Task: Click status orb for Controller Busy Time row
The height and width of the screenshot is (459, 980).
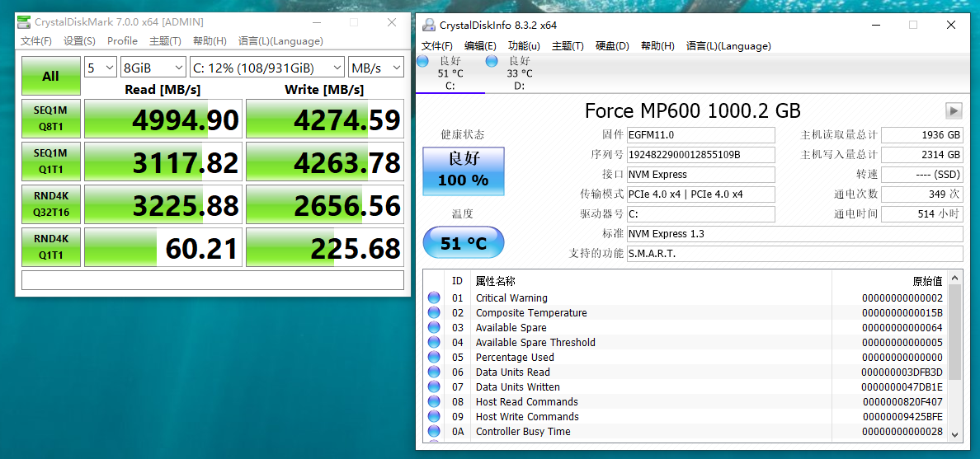Action: click(x=434, y=432)
